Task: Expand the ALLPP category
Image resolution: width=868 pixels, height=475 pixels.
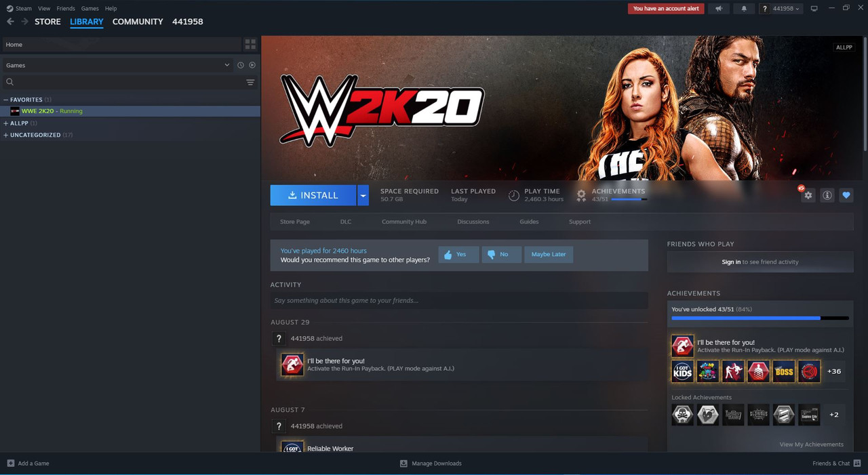Action: pos(6,123)
